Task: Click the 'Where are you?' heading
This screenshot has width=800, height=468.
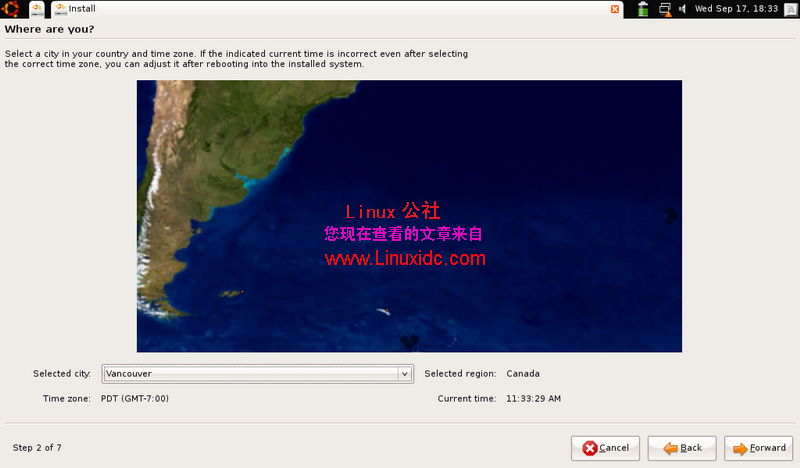Action: point(49,29)
